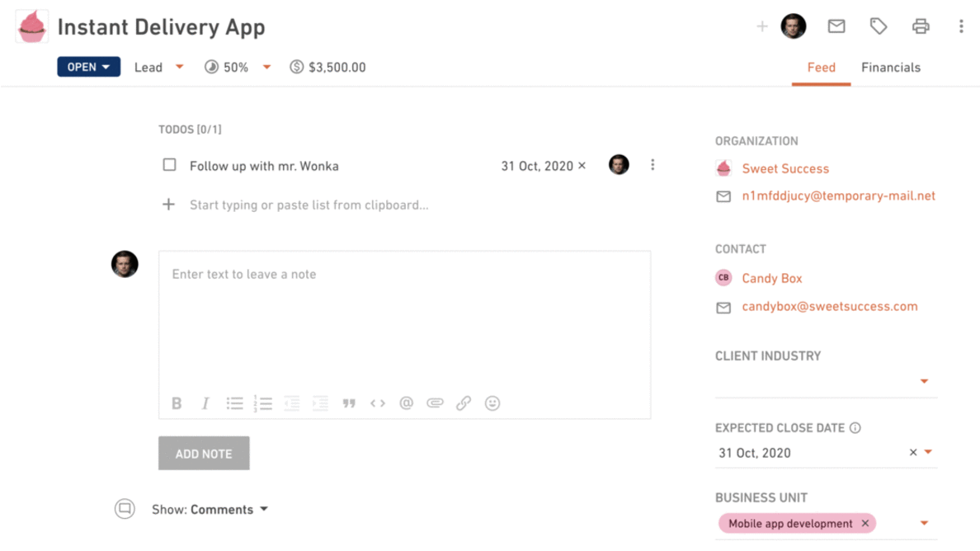980x551 pixels.
Task: Change the 50% probability dropdown
Action: pyautogui.click(x=238, y=67)
